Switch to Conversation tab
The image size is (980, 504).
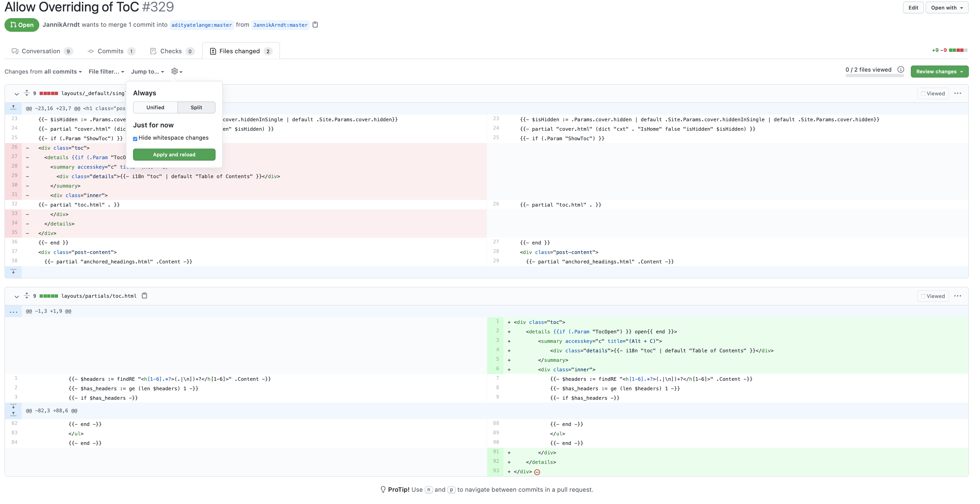point(42,51)
